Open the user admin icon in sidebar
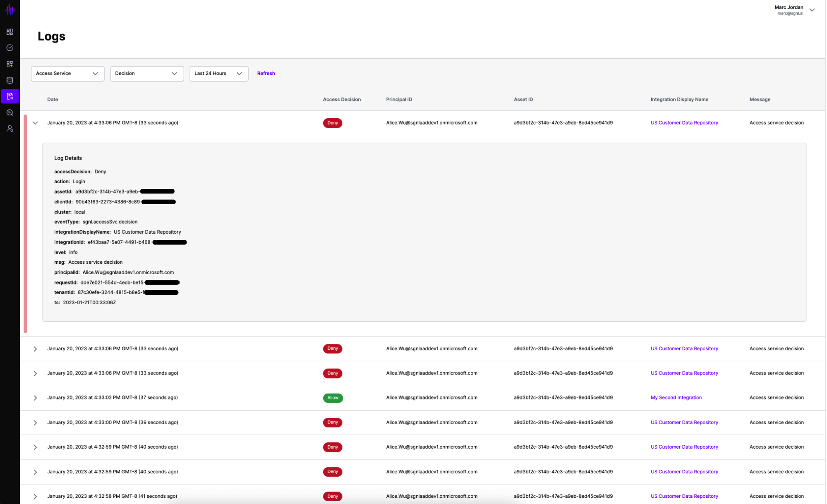The height and width of the screenshot is (504, 827). click(10, 129)
